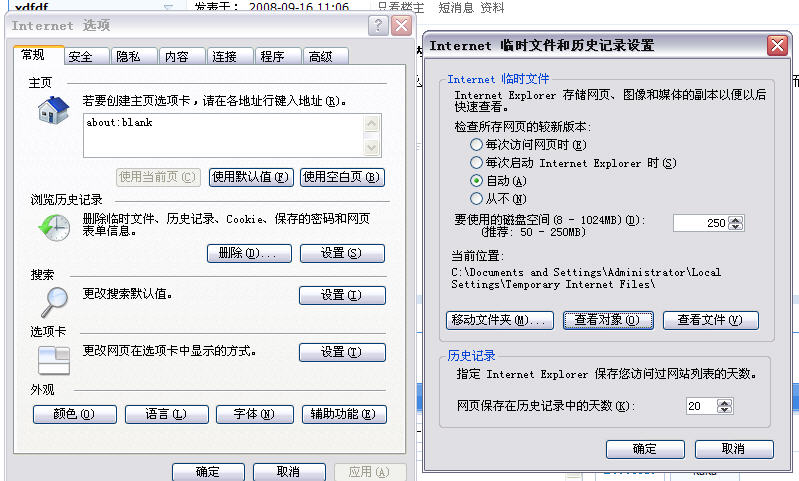Click 短消息 link in background page
Screen dimensions: 799x481
[456, 8]
